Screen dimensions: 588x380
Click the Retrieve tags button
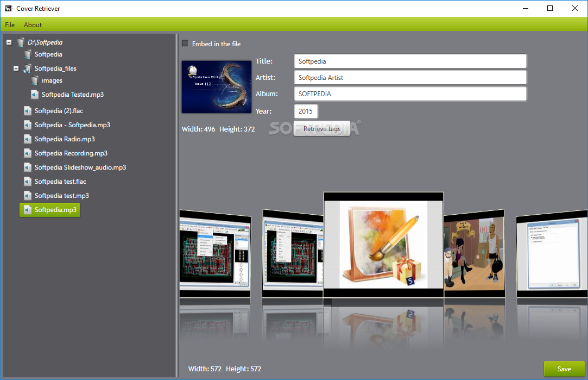pyautogui.click(x=322, y=129)
